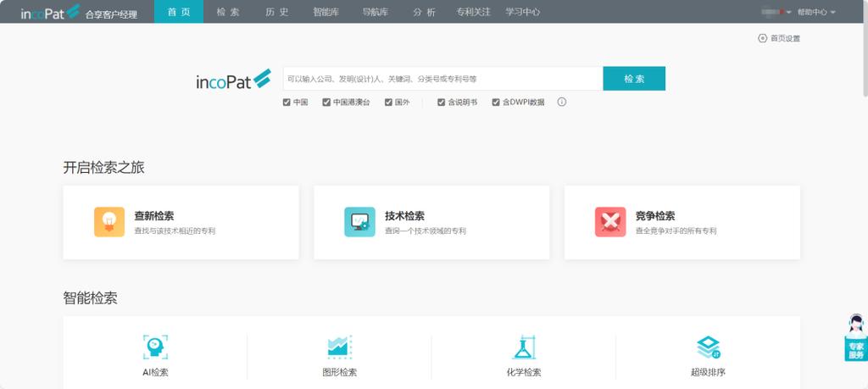Open the 专利关注 menu
The image size is (868, 389).
click(473, 12)
